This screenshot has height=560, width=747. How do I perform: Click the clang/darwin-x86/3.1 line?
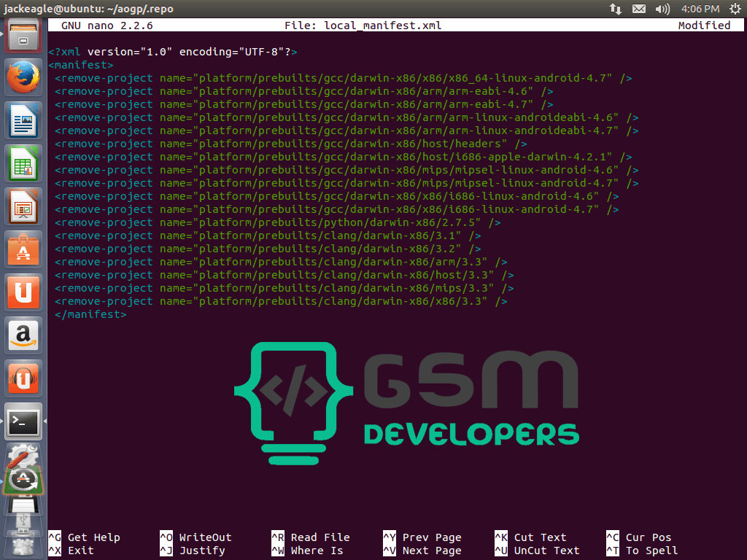(268, 236)
